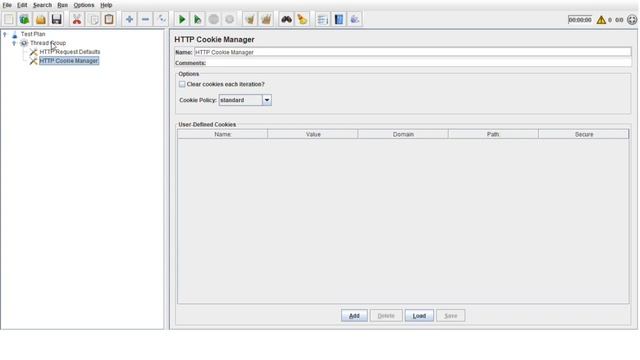The height and width of the screenshot is (360, 640).
Task: Open the Options menu
Action: (84, 5)
